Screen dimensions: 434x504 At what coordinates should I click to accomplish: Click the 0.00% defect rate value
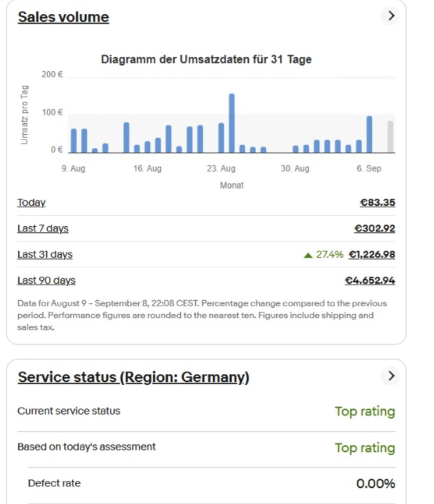(376, 484)
